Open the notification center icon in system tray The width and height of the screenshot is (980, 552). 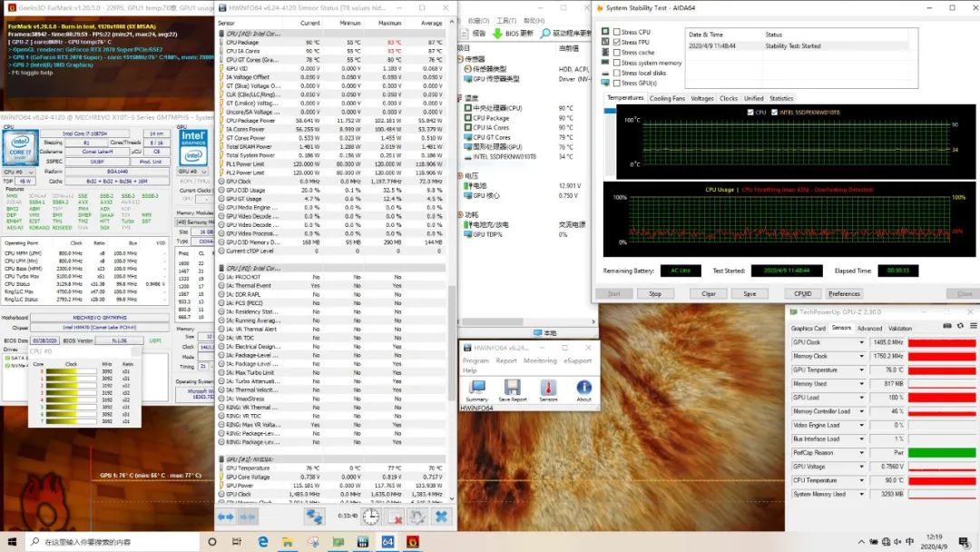[965, 541]
